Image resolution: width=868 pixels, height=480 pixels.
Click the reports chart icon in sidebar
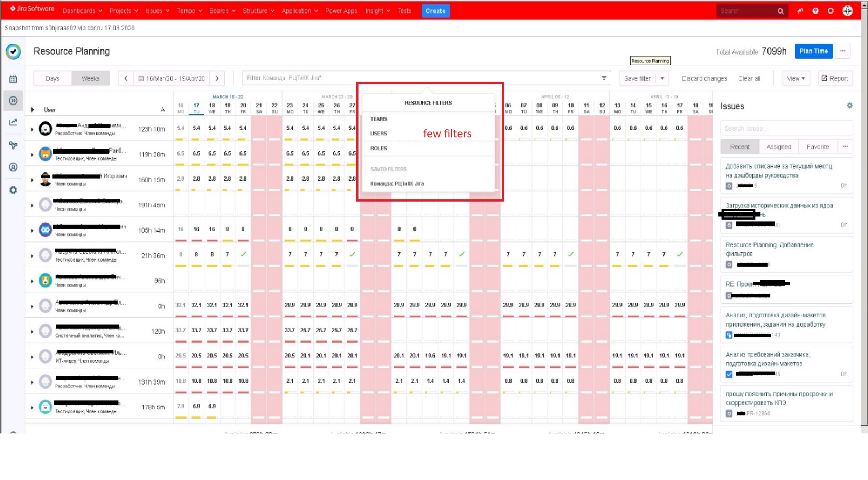tap(13, 122)
